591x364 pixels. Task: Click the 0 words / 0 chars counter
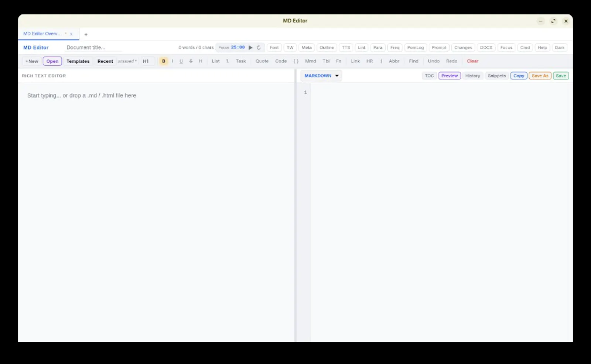(x=196, y=48)
